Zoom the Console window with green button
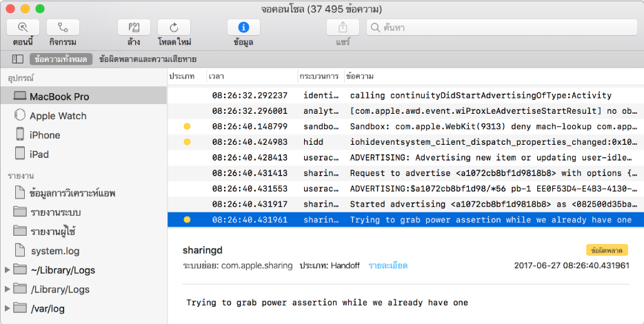Screen dimensions: 644x324 tap(40, 9)
